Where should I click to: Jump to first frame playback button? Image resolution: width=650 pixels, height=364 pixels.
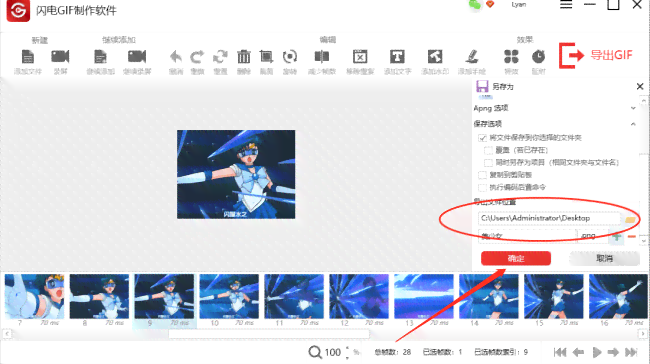click(560, 352)
